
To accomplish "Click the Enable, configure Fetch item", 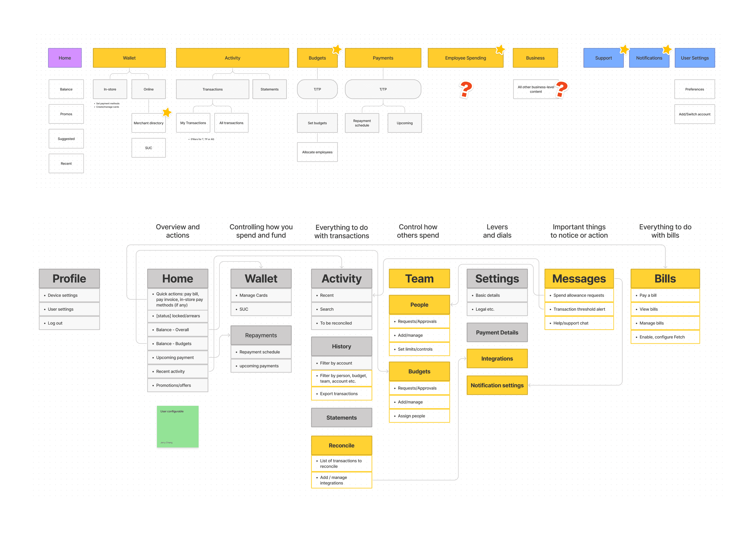I will point(665,337).
